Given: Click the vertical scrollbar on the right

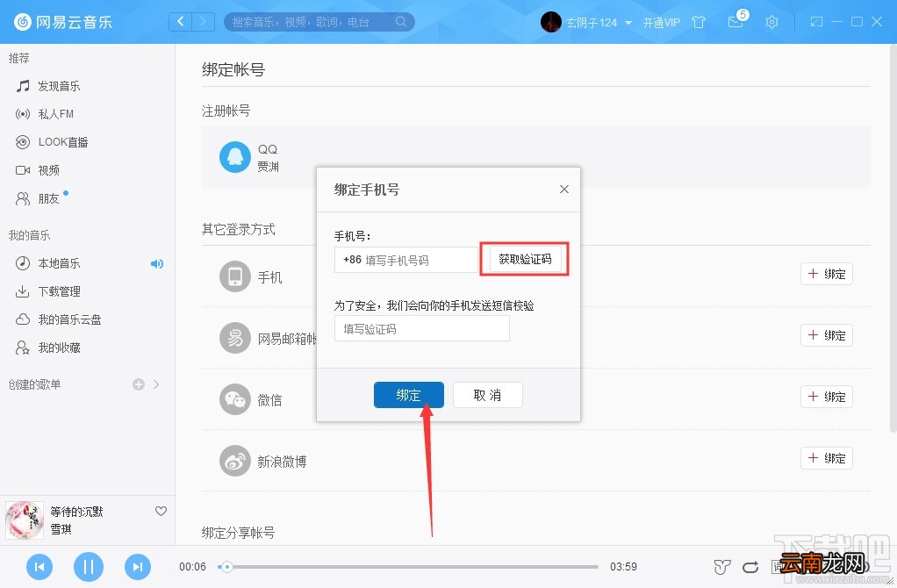Looking at the screenshot, I should [893, 240].
